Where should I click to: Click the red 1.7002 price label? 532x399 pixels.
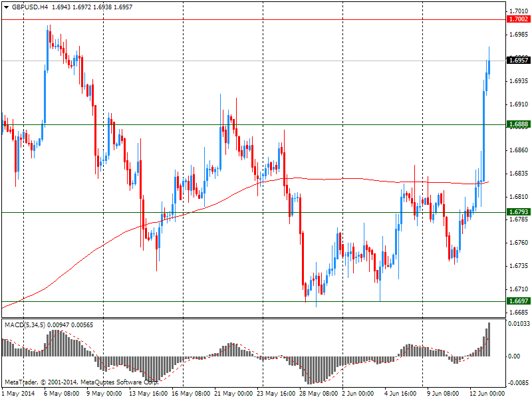tap(519, 19)
